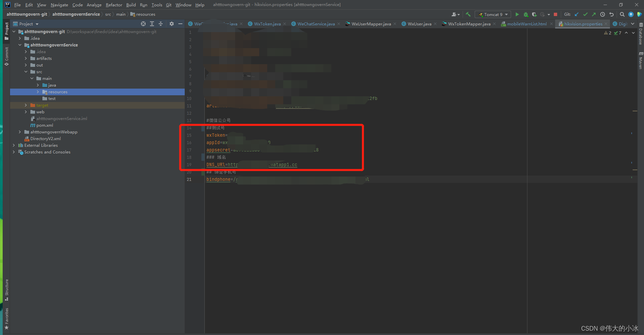Open the Structure tool window

pos(6,290)
